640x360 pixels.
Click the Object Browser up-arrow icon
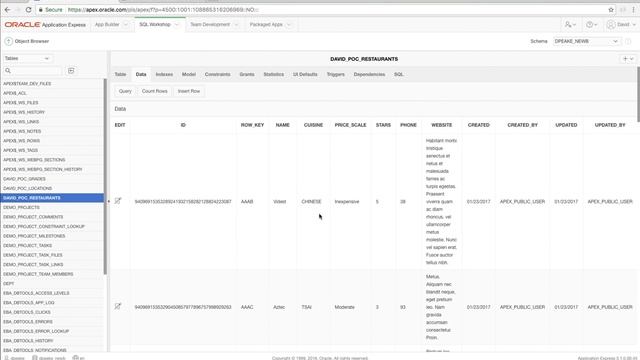point(8,41)
